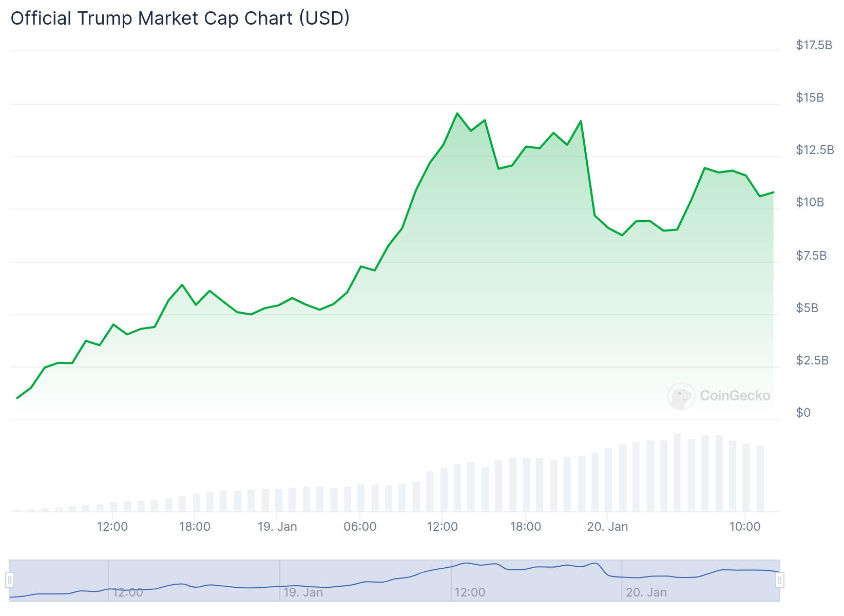
Task: Click the $10B y-axis label
Action: (x=810, y=202)
